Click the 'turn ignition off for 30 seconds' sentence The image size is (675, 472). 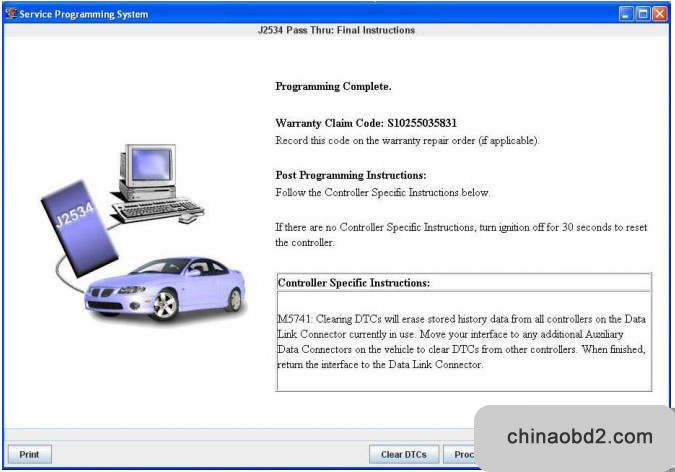(461, 235)
